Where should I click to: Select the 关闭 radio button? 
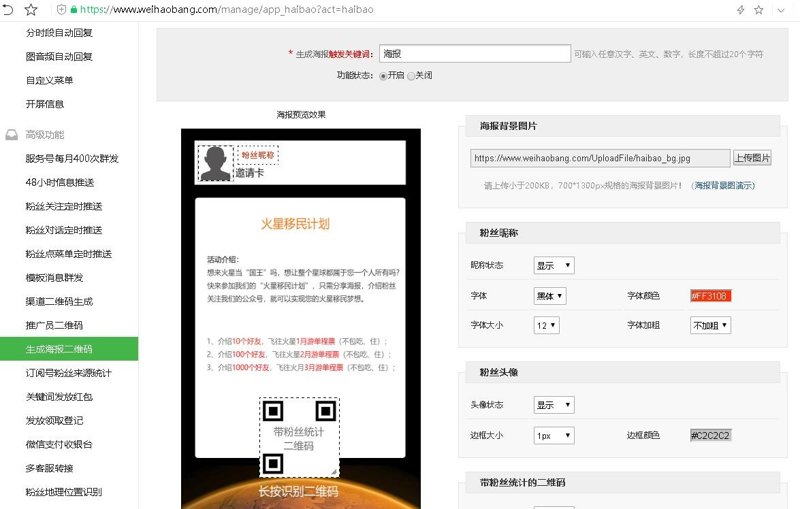click(411, 76)
